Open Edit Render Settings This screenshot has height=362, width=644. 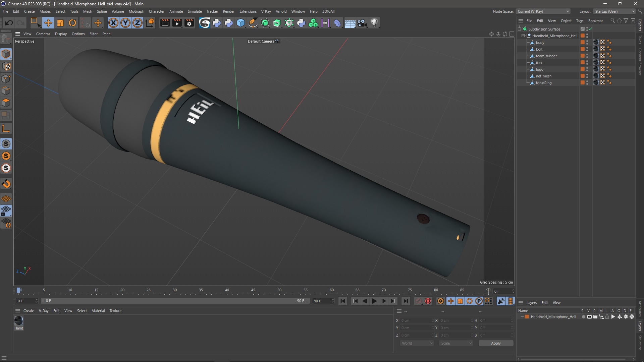(189, 23)
